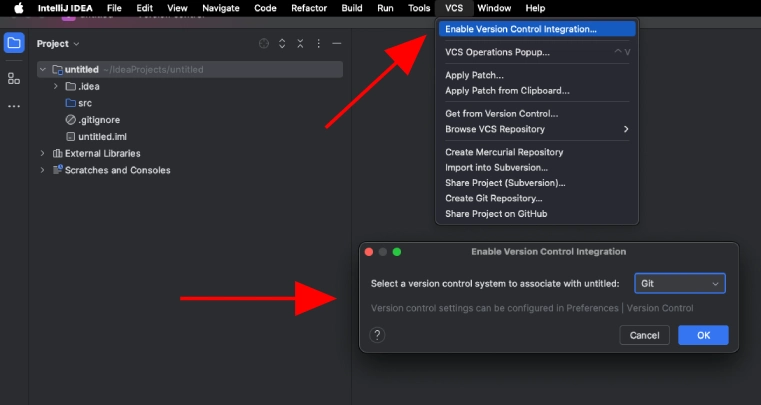761x405 pixels.
Task: Expand Scratches and Consoles node
Action: 43,170
